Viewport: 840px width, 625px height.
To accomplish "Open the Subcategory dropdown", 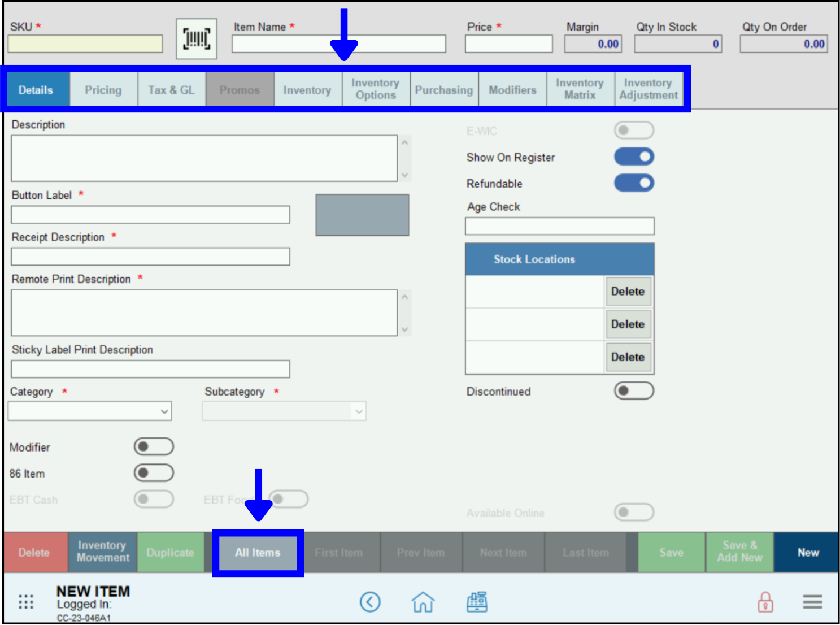I will coord(284,411).
